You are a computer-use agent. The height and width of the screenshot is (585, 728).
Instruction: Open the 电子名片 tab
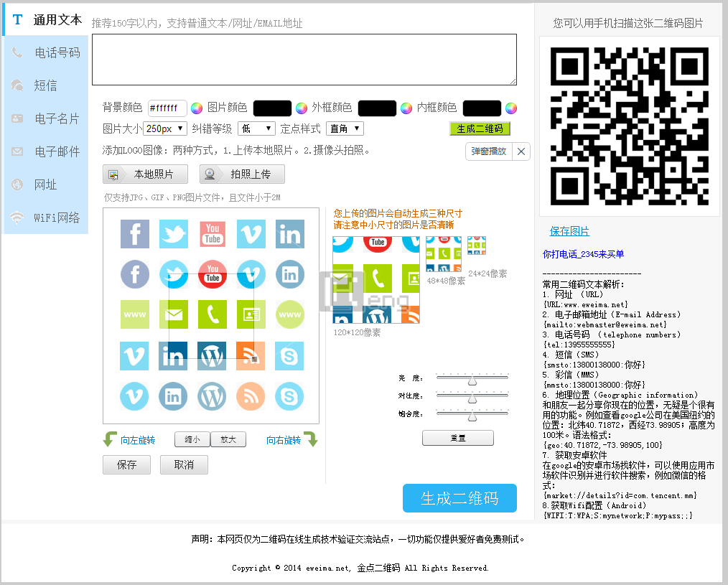[x=46, y=118]
